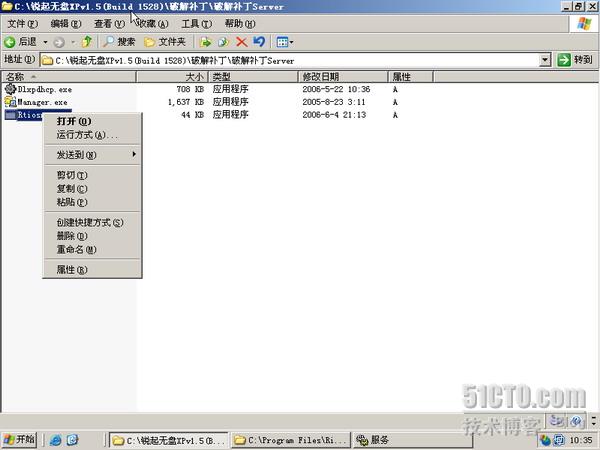Viewport: 600px width, 450px height.
Task: Switch to the Services (服务) taskbar window
Action: point(413,440)
